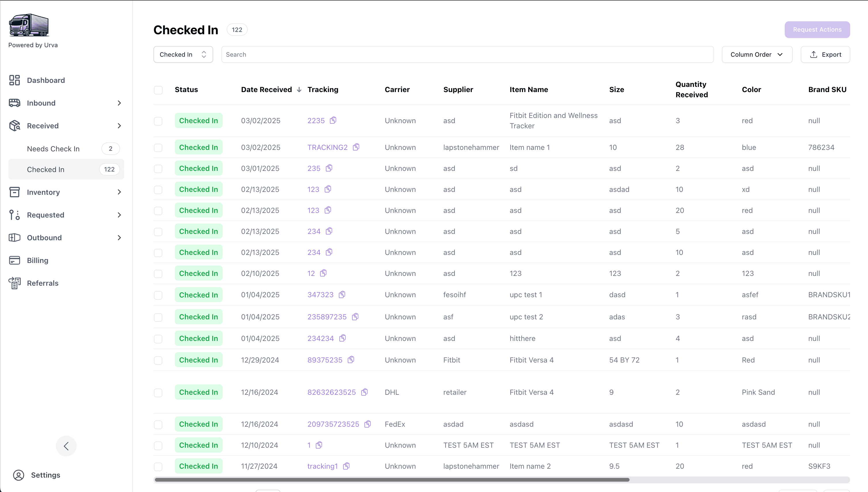Image resolution: width=868 pixels, height=492 pixels.
Task: Open Dashboard via grid icon
Action: click(x=14, y=80)
